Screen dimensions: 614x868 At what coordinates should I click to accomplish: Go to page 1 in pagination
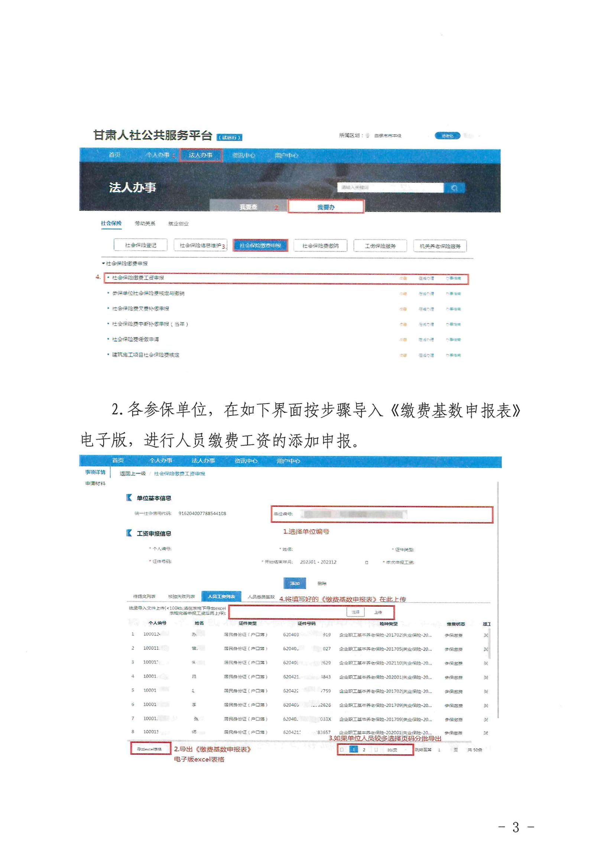[353, 749]
